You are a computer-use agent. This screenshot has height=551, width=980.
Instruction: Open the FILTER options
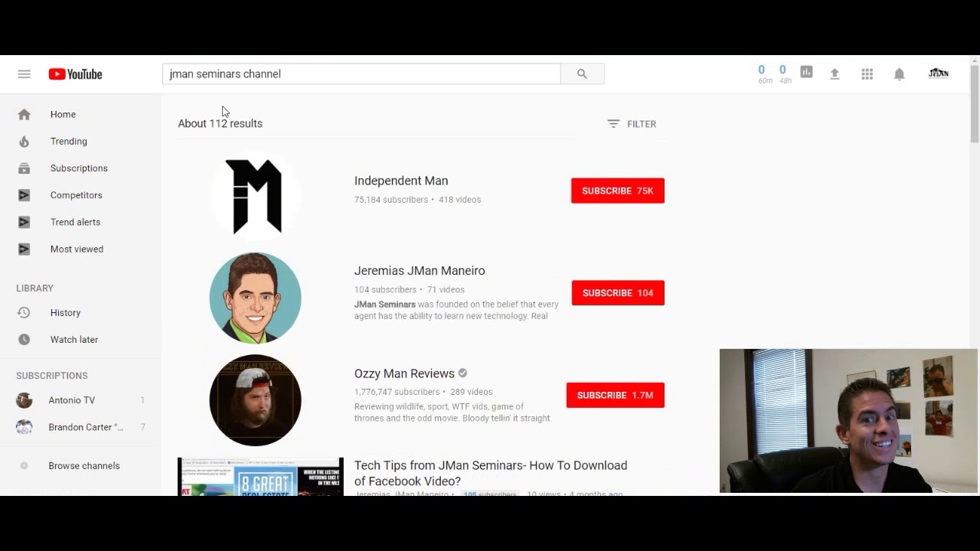[x=632, y=124]
